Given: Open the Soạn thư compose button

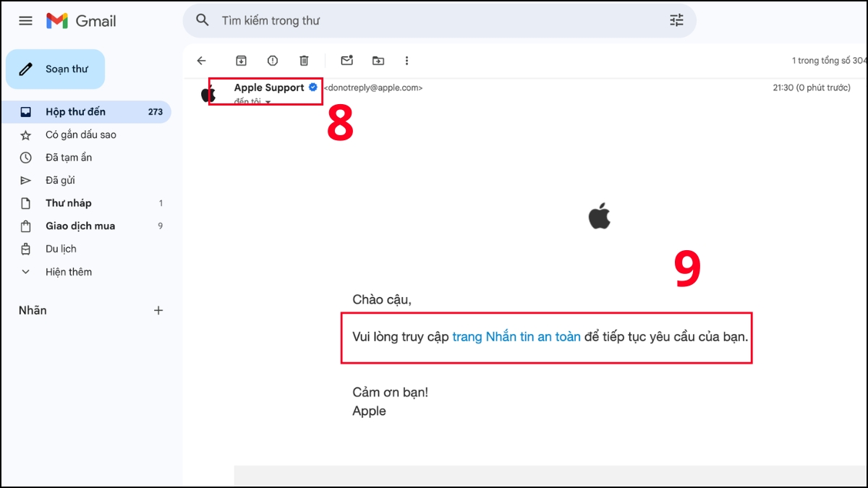Looking at the screenshot, I should point(55,69).
